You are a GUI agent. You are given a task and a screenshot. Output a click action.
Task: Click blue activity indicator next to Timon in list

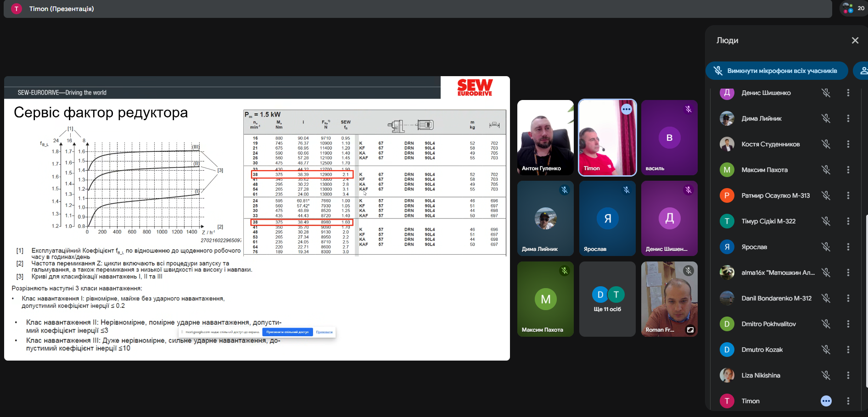click(826, 401)
